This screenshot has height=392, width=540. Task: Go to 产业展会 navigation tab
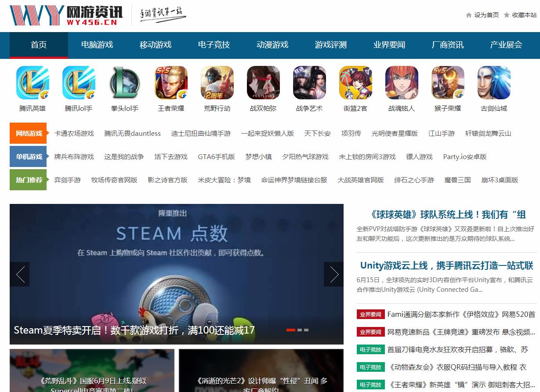point(506,45)
